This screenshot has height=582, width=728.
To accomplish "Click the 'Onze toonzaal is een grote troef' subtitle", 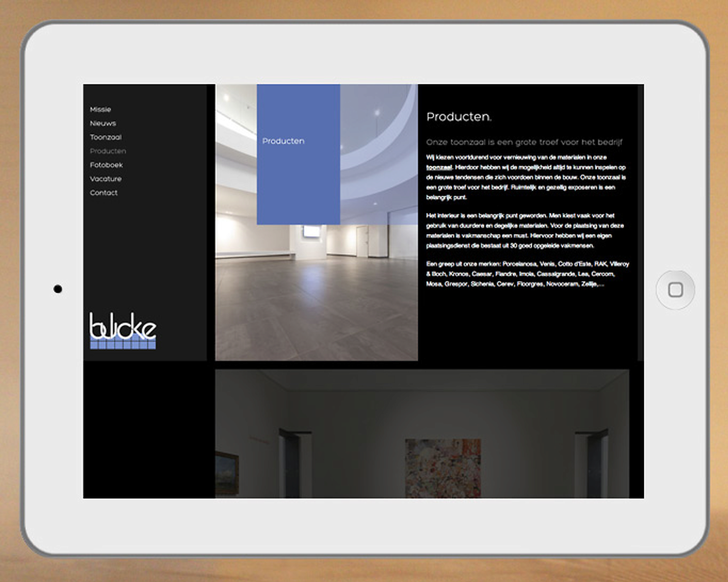I will [x=524, y=142].
